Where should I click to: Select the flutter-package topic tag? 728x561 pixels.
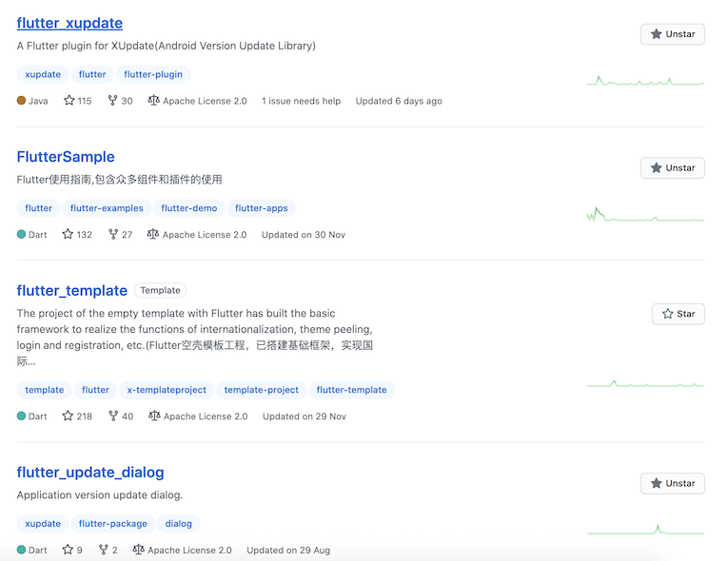113,523
